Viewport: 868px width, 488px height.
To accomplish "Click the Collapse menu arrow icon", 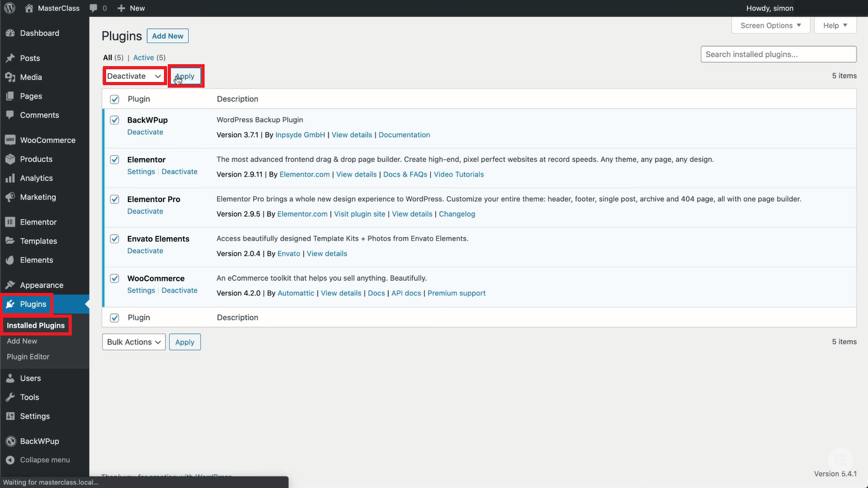I will coord(10,460).
